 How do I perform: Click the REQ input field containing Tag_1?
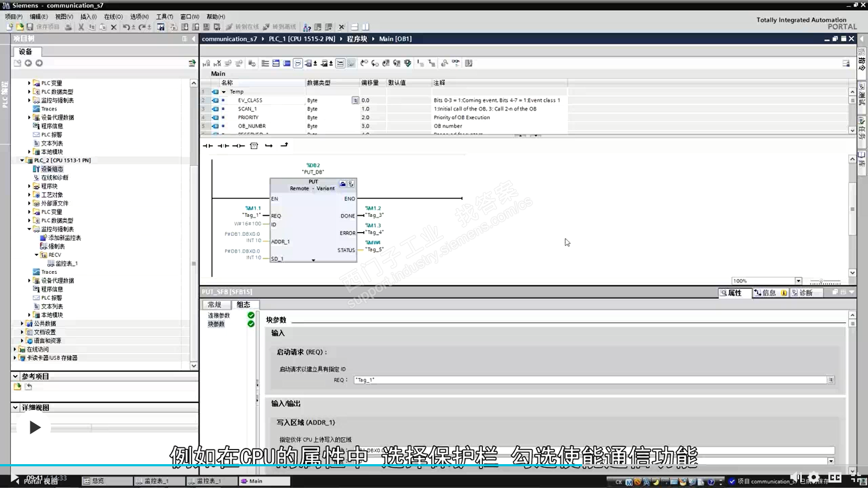point(590,380)
